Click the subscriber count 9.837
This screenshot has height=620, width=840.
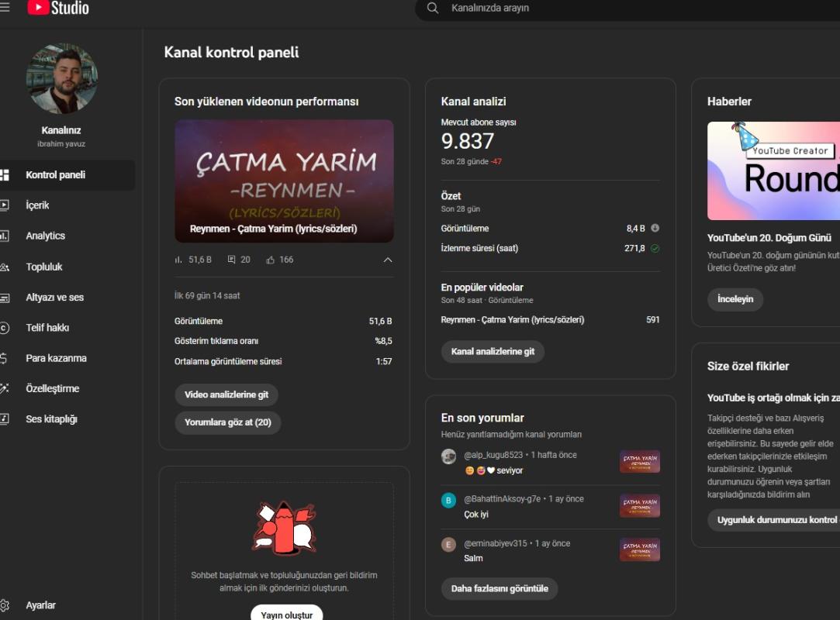tap(468, 141)
